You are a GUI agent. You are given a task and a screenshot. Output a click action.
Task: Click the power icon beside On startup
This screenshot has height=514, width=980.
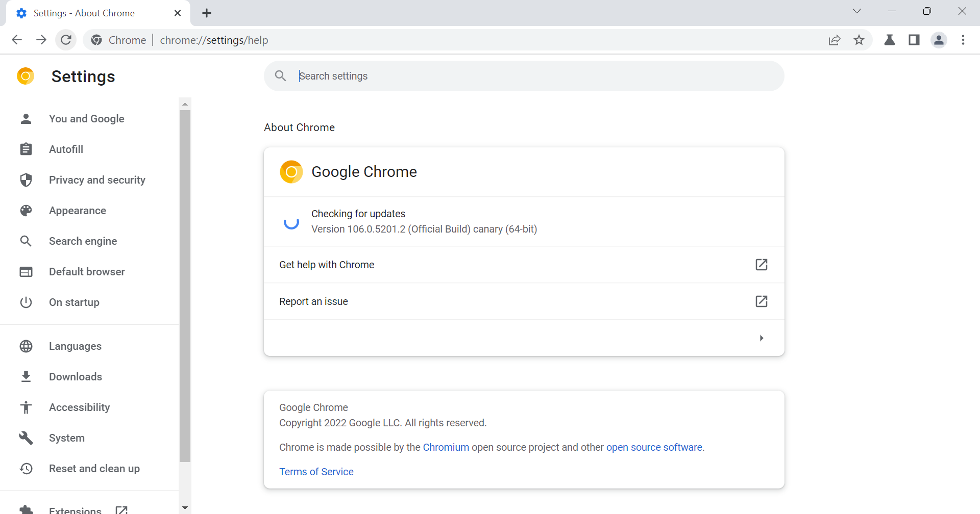pos(26,302)
